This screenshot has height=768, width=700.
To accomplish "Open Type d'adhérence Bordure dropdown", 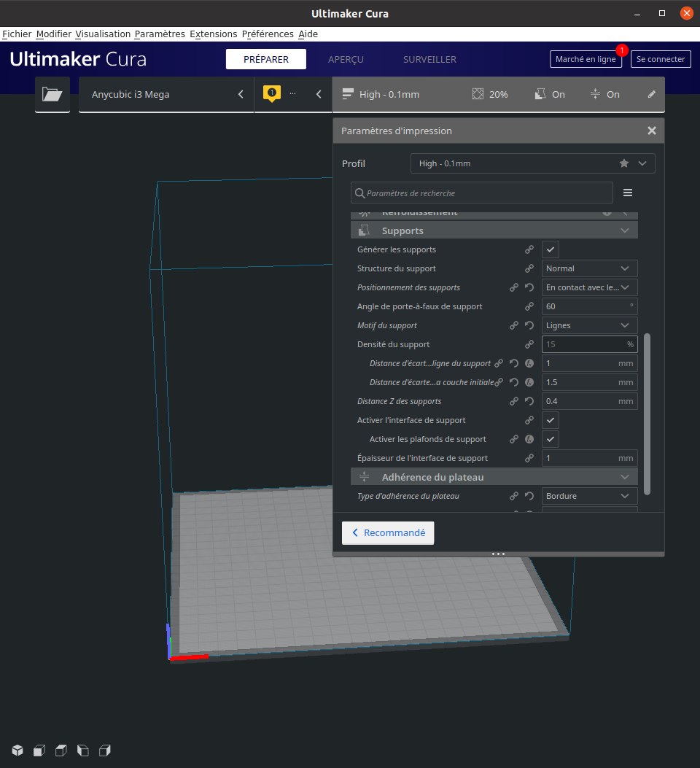I will [x=589, y=496].
